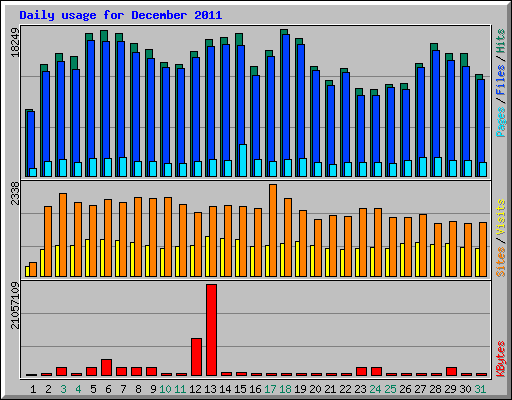Screen dimensions: 512x400
Task: Click day 20 on the x-axis
Action: 315,389
